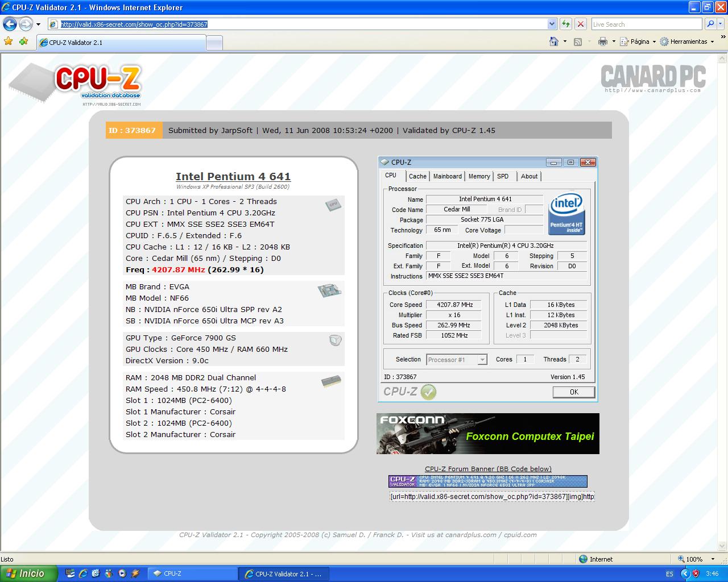Click the magnifier search icon
The width and height of the screenshot is (728, 582).
coord(710,24)
